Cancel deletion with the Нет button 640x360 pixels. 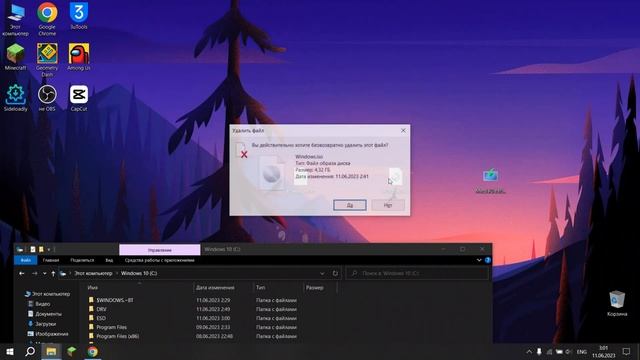[x=388, y=205]
